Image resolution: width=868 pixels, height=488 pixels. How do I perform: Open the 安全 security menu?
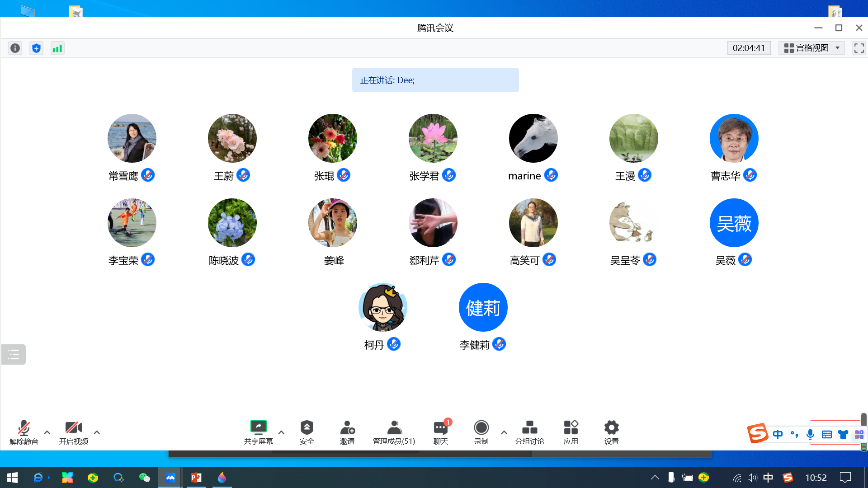pyautogui.click(x=307, y=432)
